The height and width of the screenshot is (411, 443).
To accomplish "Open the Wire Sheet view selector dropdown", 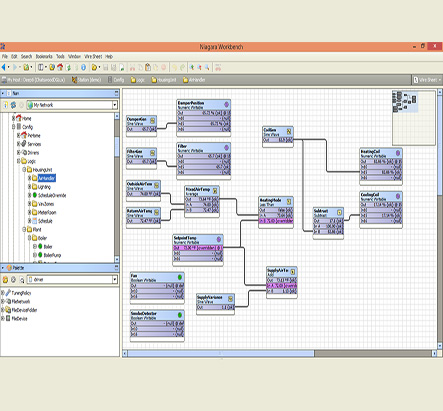I will tap(427, 80).
